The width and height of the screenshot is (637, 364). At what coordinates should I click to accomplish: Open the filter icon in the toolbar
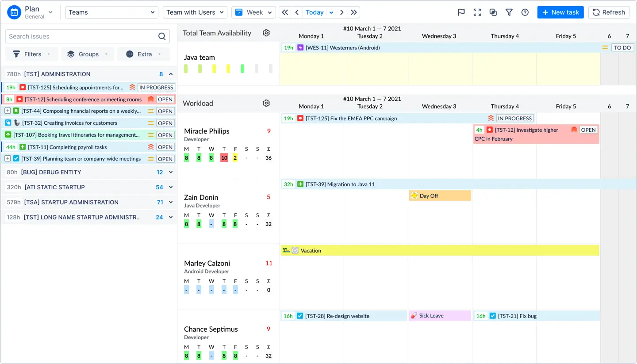(509, 12)
